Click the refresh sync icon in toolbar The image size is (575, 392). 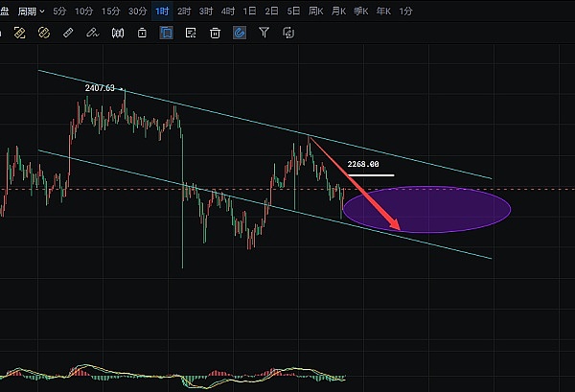(x=288, y=33)
